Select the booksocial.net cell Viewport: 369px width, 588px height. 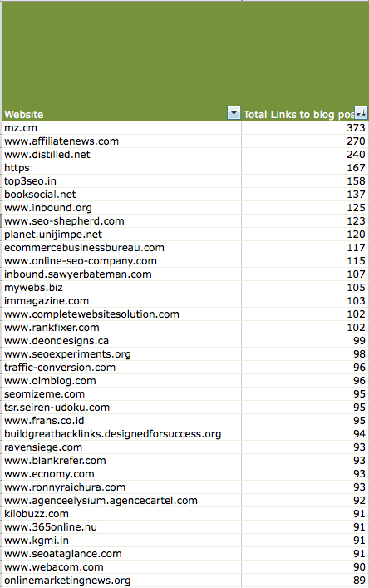[121, 195]
